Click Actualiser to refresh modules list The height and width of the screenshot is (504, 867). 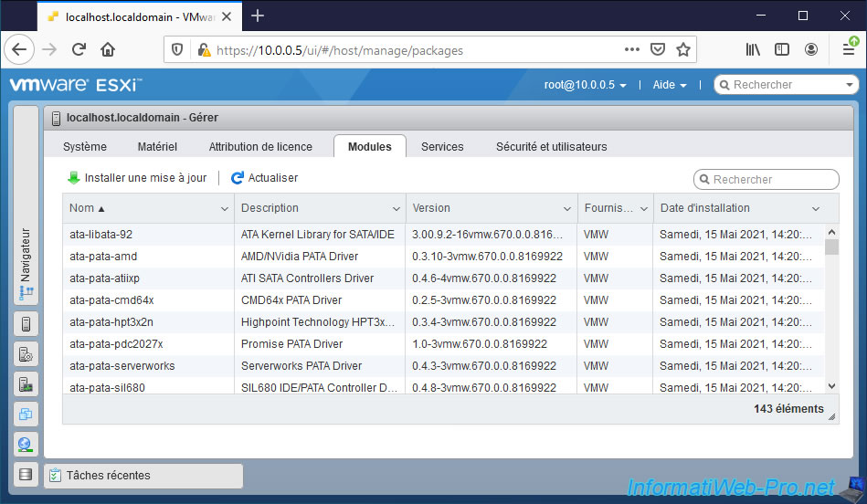(x=264, y=178)
